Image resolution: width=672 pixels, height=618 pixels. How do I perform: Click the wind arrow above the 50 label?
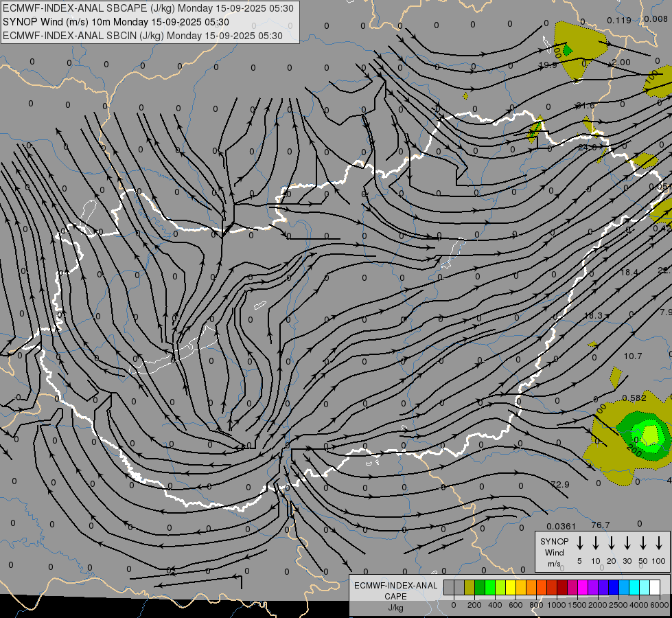(643, 543)
